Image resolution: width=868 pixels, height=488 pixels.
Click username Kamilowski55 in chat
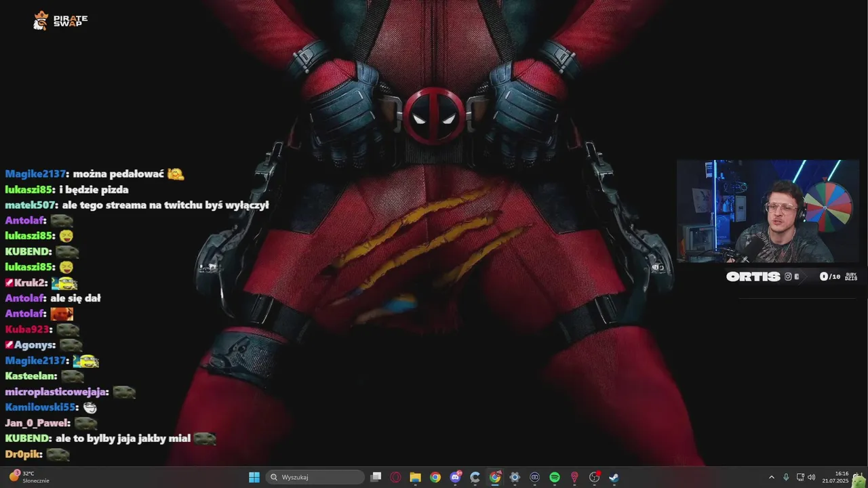tap(42, 407)
